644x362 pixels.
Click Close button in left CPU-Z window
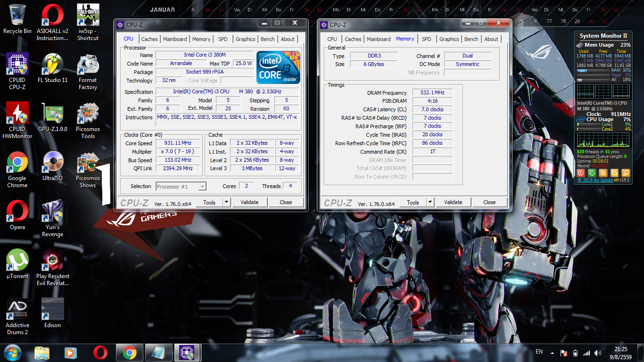pyautogui.click(x=286, y=202)
